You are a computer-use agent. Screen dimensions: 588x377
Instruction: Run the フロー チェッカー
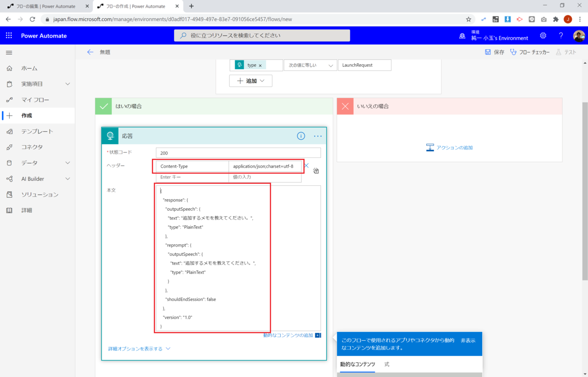[530, 52]
